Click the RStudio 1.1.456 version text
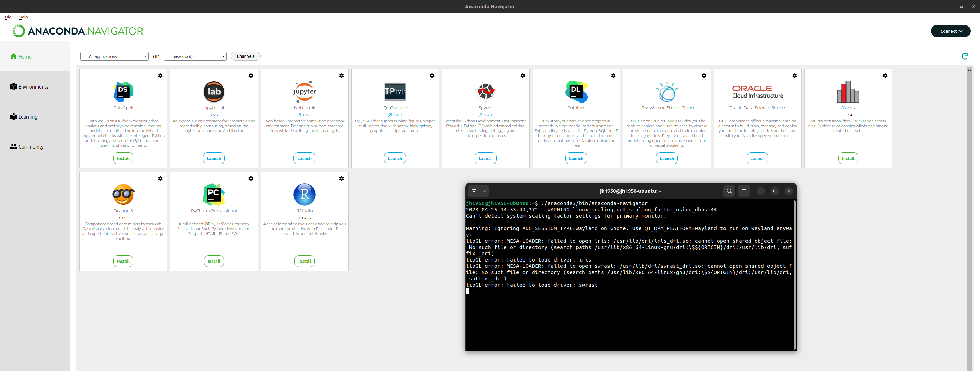980x371 pixels. [304, 218]
